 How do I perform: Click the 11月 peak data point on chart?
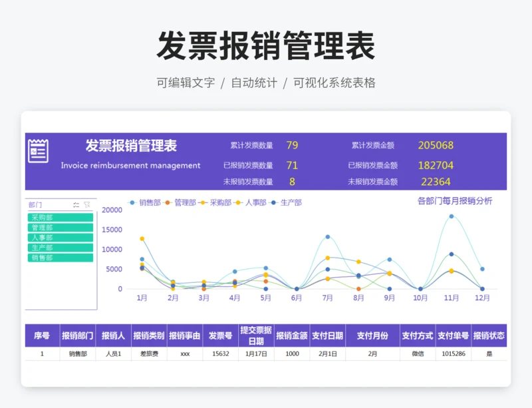[x=452, y=216]
